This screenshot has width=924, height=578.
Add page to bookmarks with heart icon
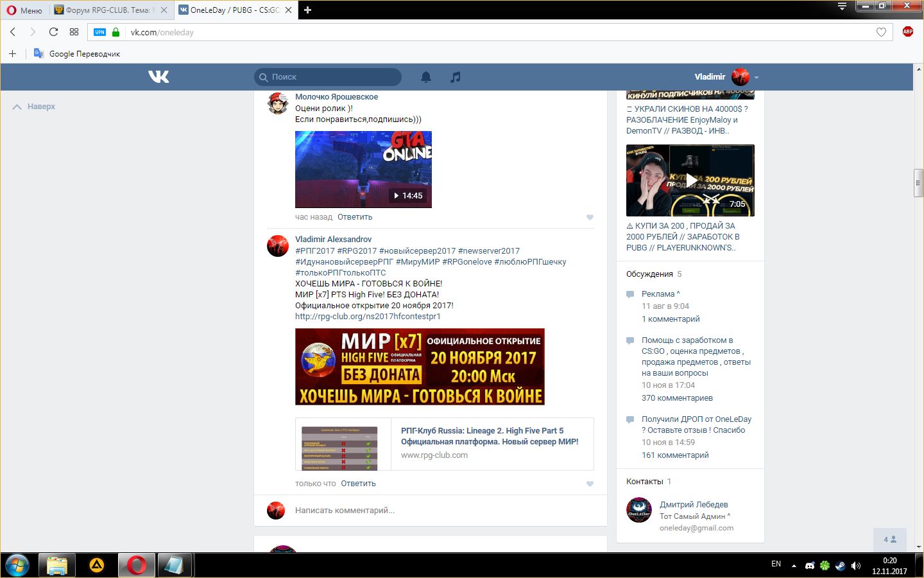(881, 32)
